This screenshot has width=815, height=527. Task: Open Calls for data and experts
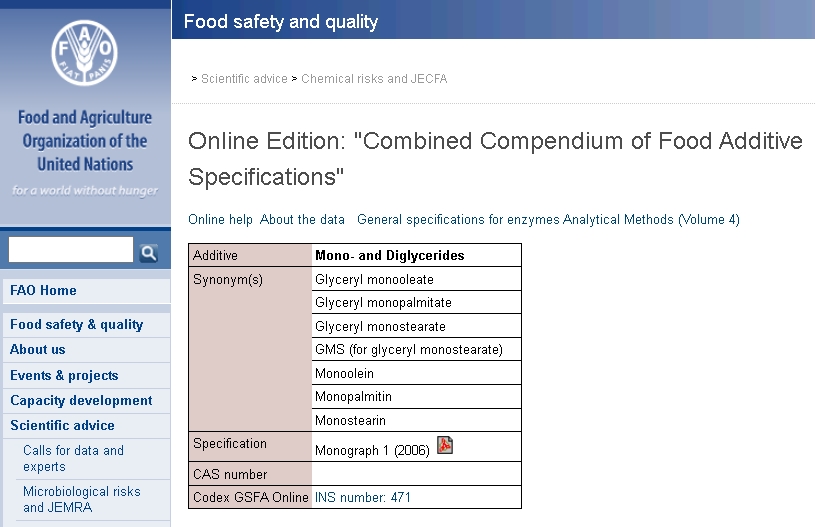[x=73, y=458]
